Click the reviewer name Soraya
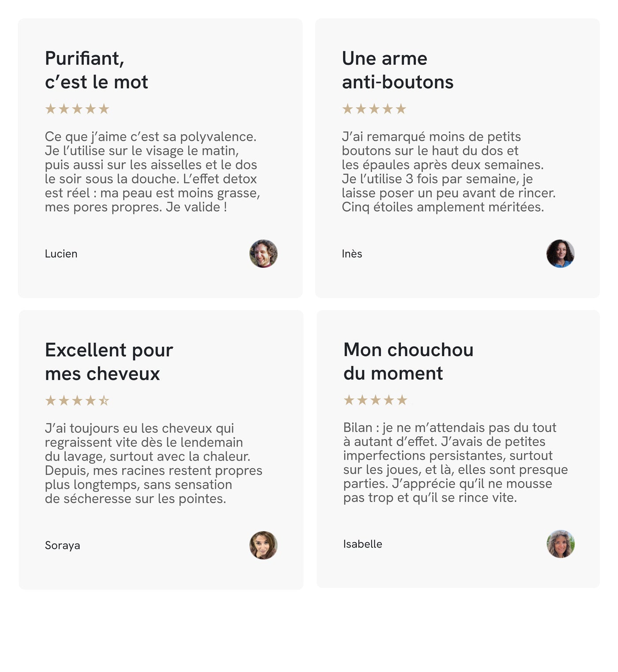 (63, 545)
